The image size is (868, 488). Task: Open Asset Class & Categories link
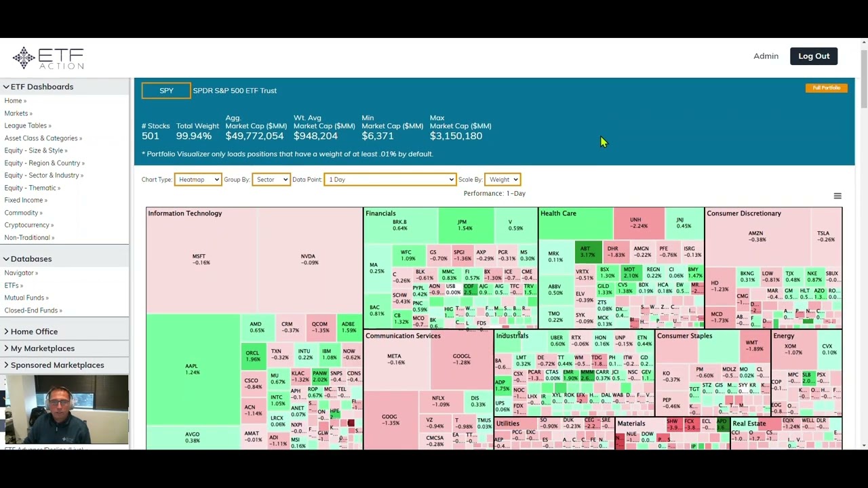43,138
